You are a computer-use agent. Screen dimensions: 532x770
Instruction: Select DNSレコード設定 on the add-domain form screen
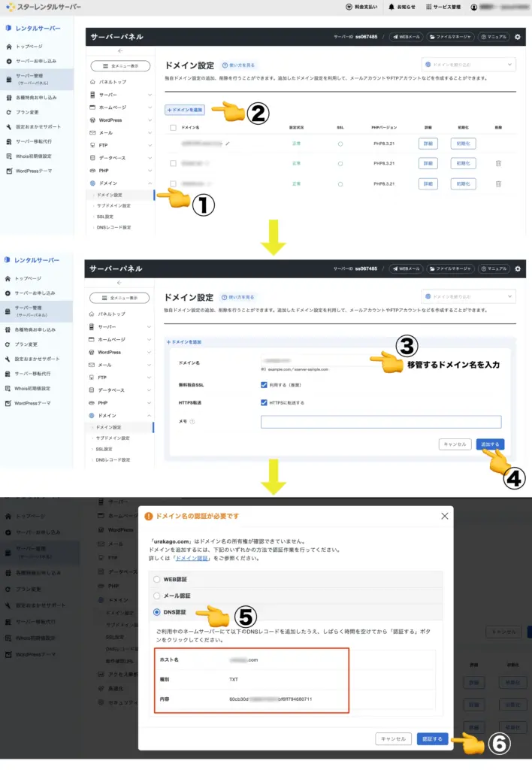coord(113,459)
